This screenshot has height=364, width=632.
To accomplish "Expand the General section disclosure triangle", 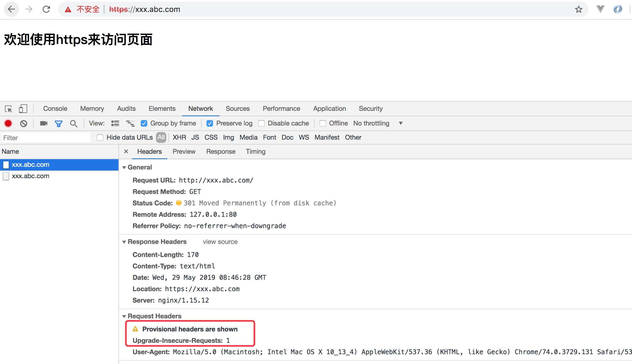I will point(125,167).
